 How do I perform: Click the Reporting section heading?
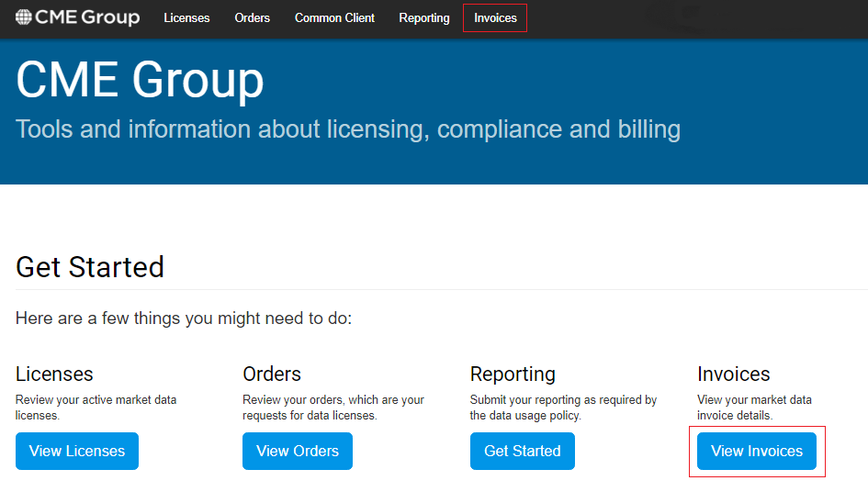point(513,374)
